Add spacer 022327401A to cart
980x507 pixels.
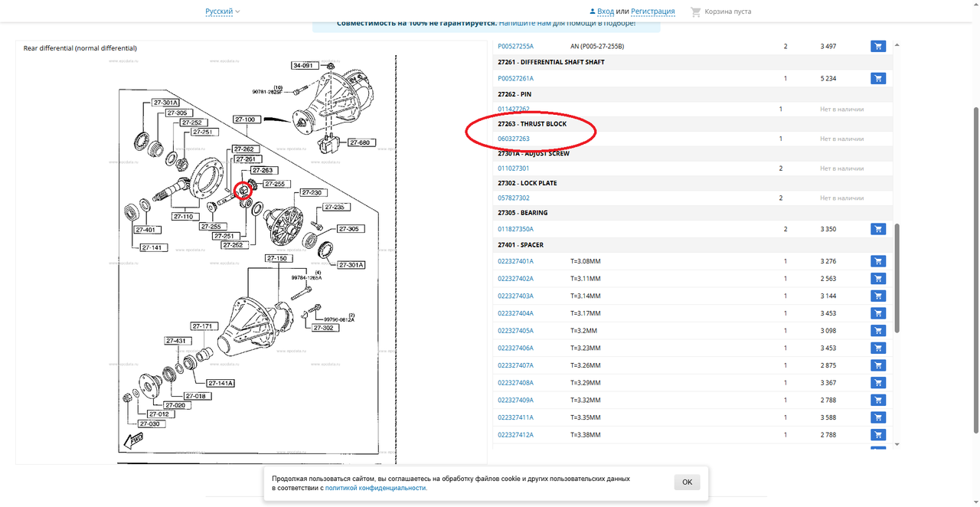point(878,261)
